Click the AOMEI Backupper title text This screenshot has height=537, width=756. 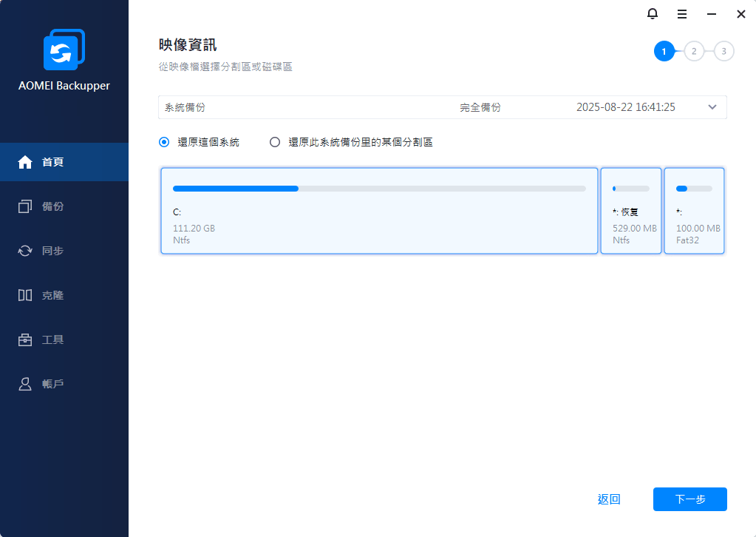tap(64, 85)
